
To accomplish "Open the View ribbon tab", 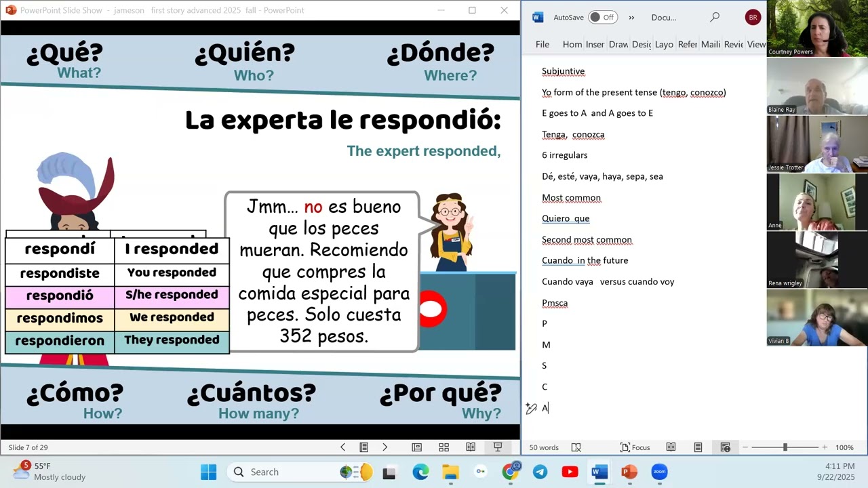I will (x=756, y=44).
